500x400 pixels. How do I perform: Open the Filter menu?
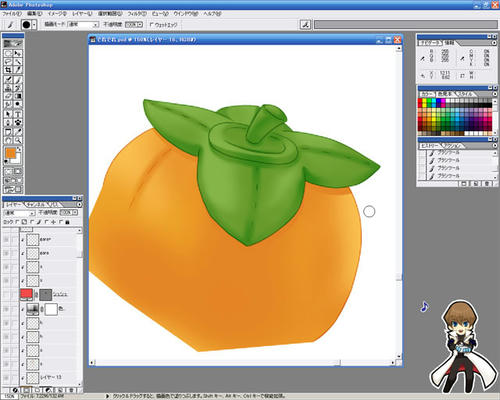coord(137,14)
